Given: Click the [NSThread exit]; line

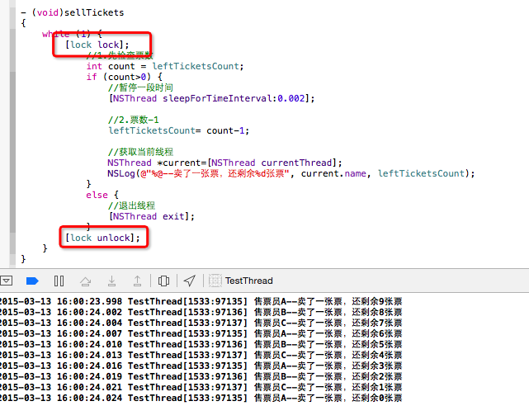Looking at the screenshot, I should tap(151, 216).
